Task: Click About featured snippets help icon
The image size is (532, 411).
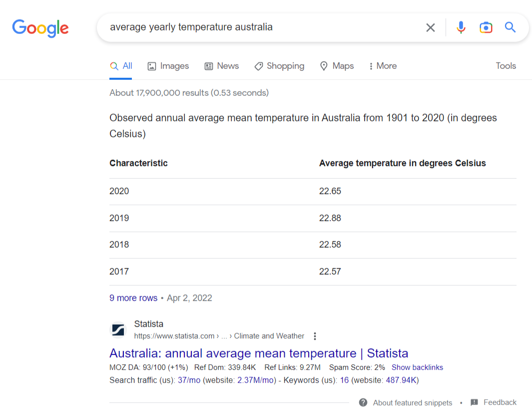Action: 363,402
